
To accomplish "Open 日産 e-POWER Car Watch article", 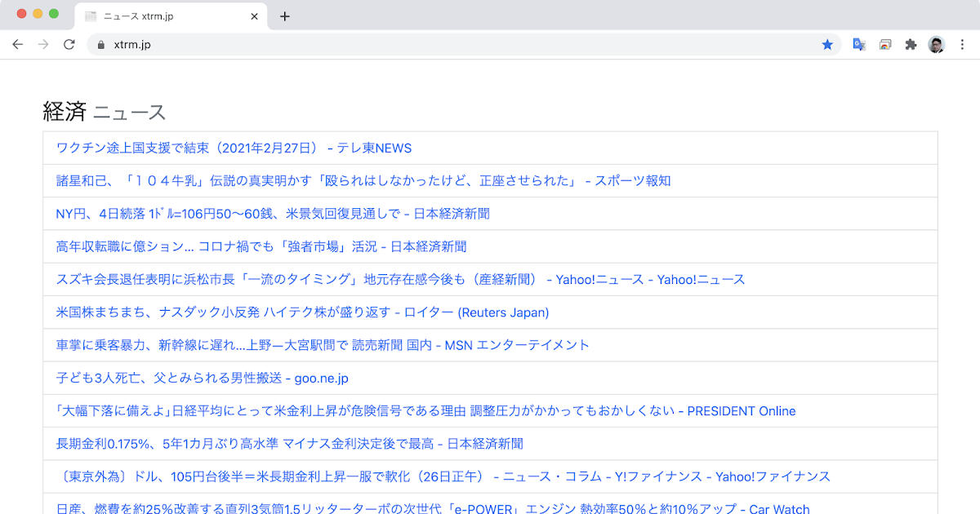I will [433, 508].
